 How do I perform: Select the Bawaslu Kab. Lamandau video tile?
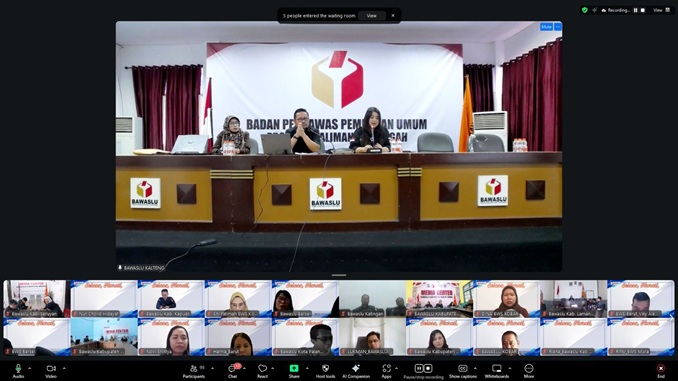[x=573, y=299]
